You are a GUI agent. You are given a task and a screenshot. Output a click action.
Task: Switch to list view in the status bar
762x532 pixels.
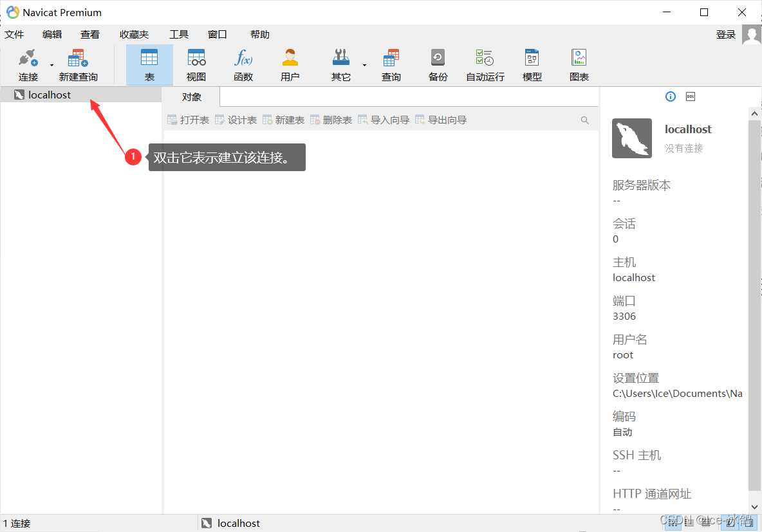pos(673,523)
